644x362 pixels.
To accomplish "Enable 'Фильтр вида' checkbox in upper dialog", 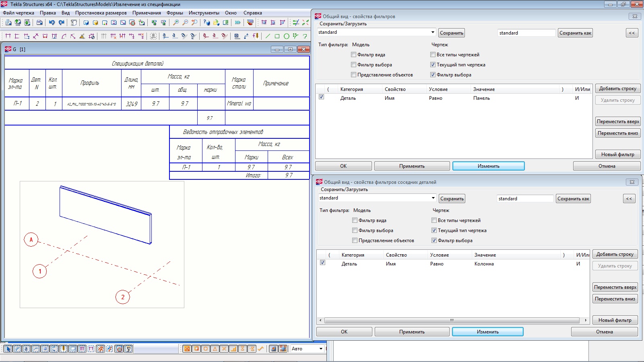I will 354,55.
